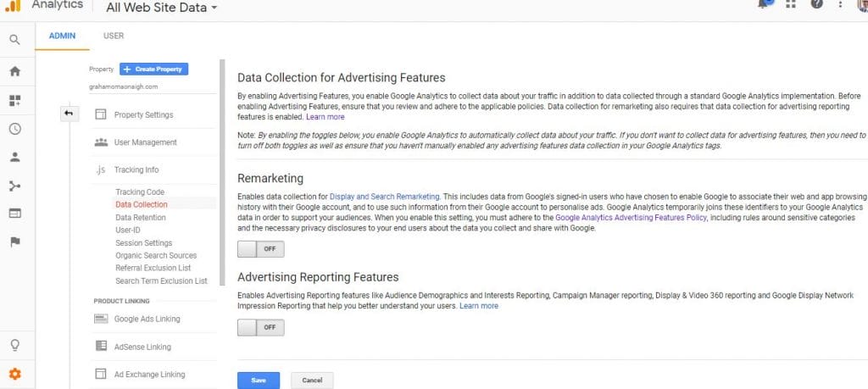Click the Google Analytics logo
Image resolution: width=868 pixels, height=389 pixels.
(12, 6)
